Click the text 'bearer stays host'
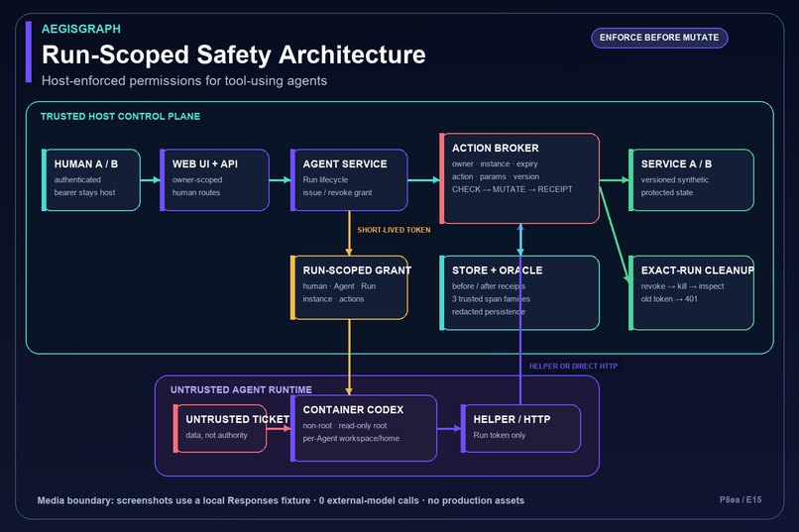799x532 pixels. pyautogui.click(x=84, y=192)
